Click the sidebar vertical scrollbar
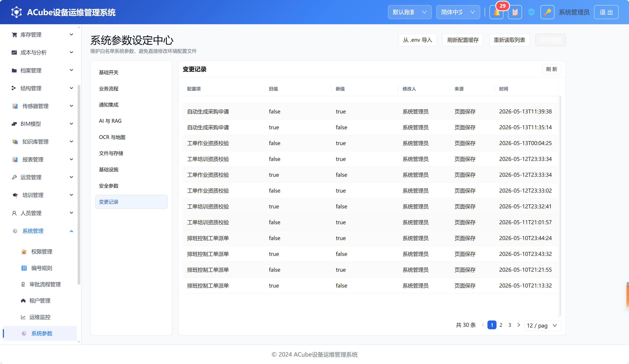 pos(79,185)
